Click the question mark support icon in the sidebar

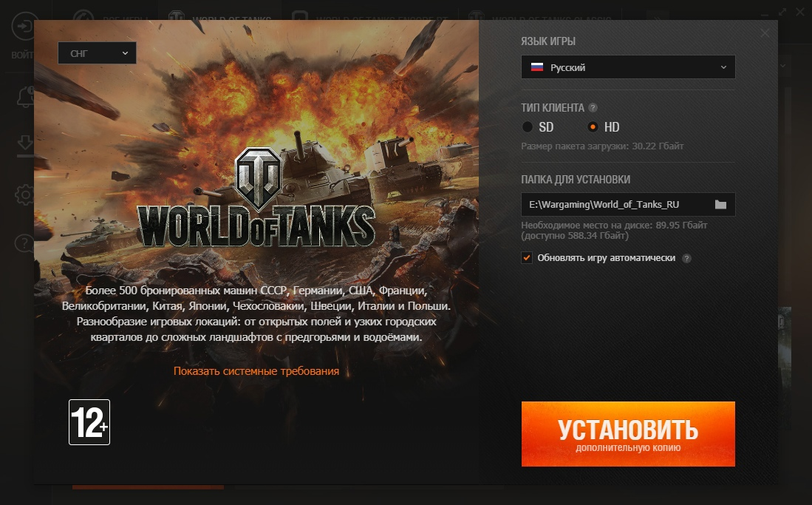[24, 243]
